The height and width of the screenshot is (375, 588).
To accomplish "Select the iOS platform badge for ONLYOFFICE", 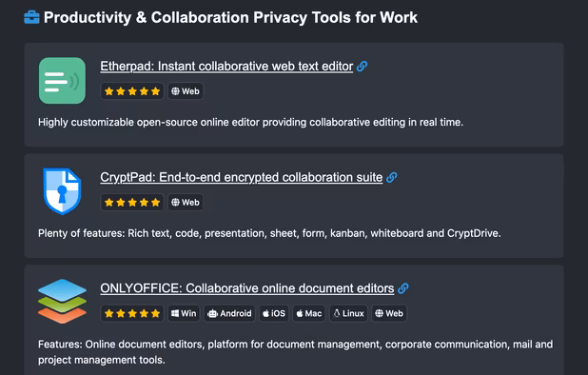I will tap(274, 313).
